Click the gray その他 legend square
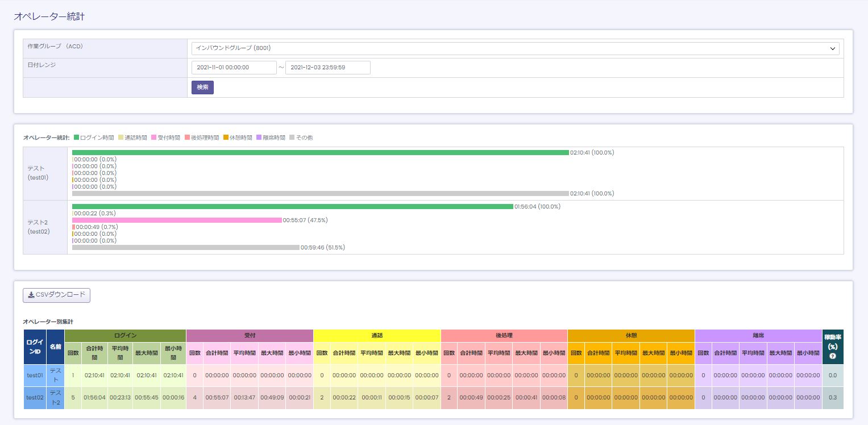 tap(292, 137)
